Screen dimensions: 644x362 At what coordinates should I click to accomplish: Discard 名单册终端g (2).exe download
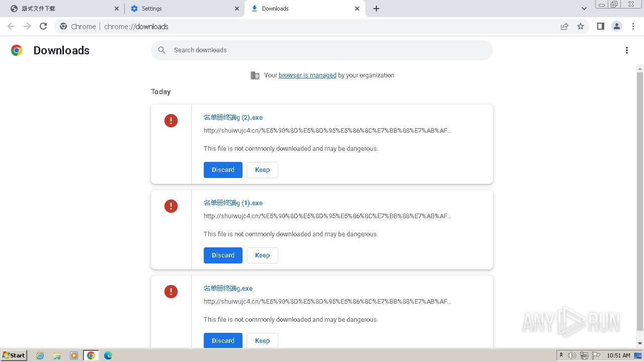pyautogui.click(x=223, y=170)
